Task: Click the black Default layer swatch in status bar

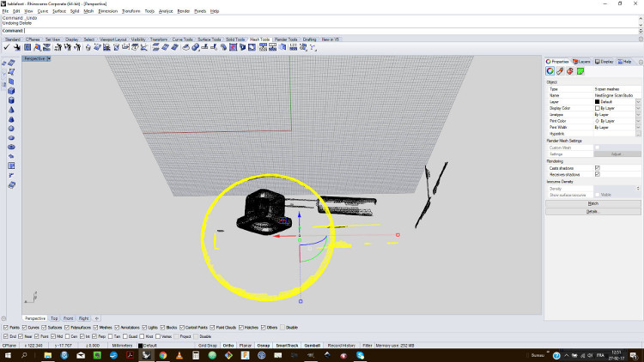Action: (141, 346)
